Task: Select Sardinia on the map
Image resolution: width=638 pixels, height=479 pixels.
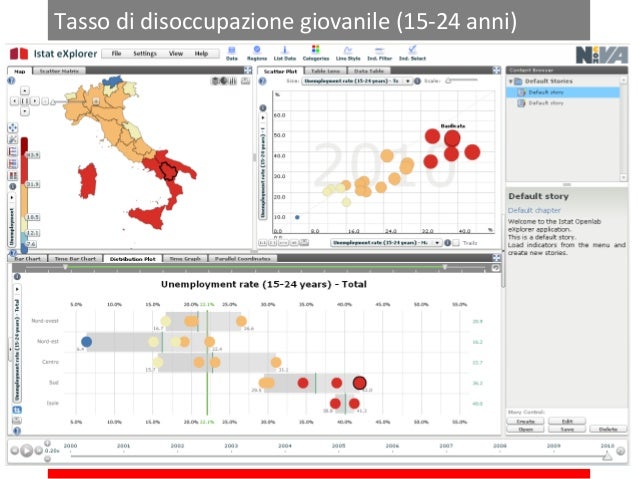Action: (88, 181)
